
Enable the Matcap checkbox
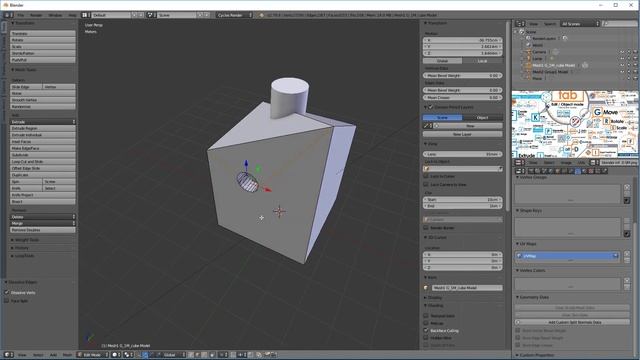(x=426, y=323)
